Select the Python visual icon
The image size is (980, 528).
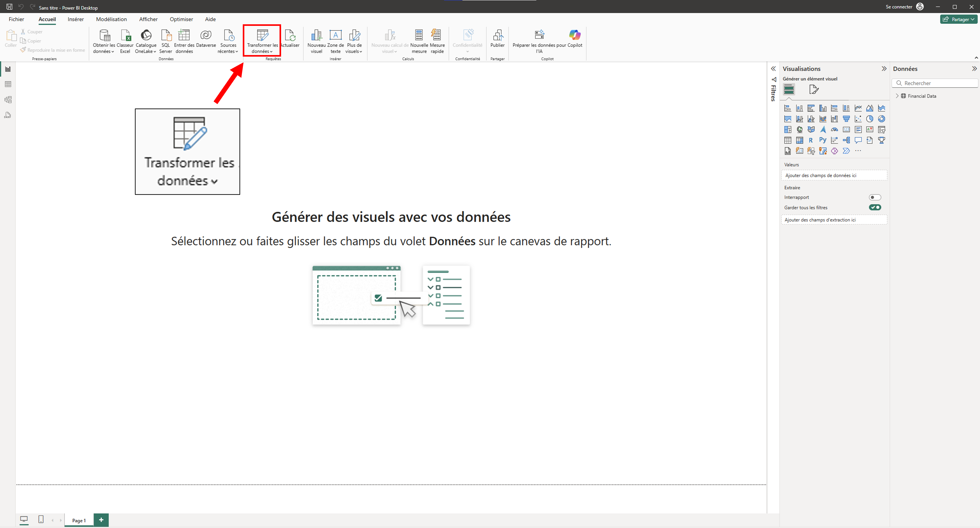[x=823, y=140]
